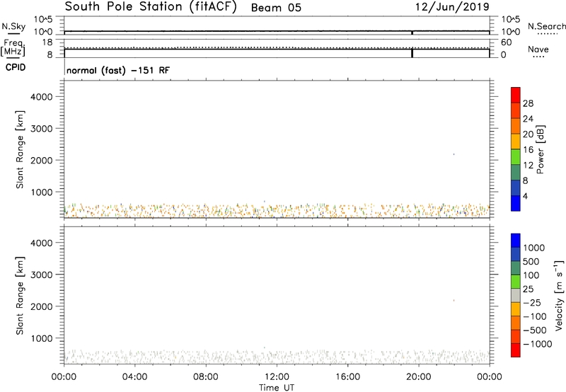Click the red bottom segment of Velocity colorbar

click(516, 350)
